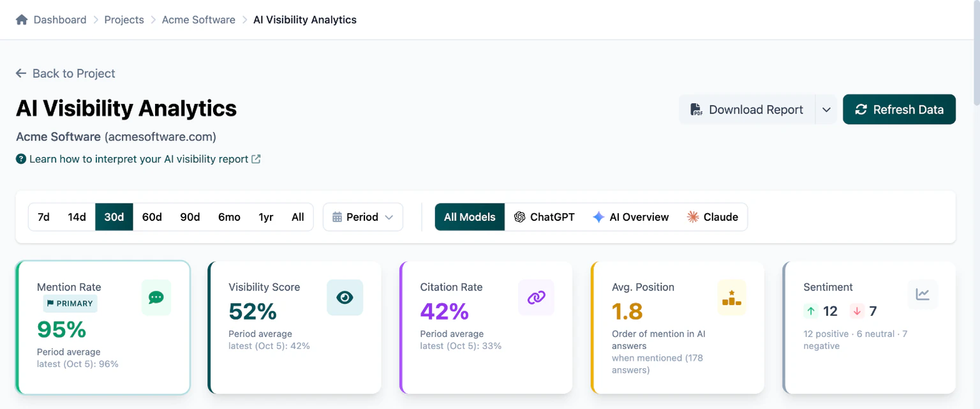Select the 1yr time range
The width and height of the screenshot is (980, 409).
click(266, 217)
